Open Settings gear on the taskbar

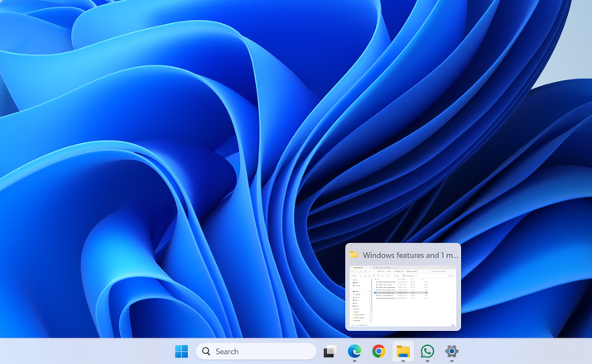(x=451, y=351)
